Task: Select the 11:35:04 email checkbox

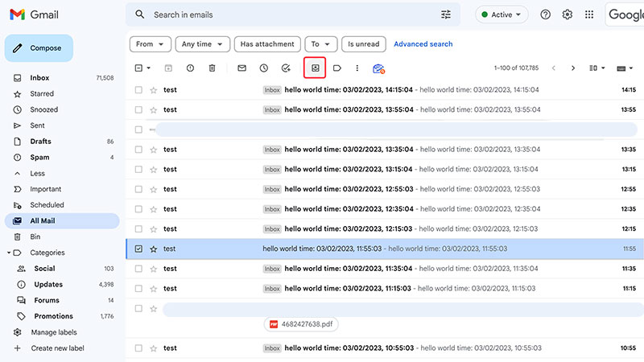Action: point(138,269)
